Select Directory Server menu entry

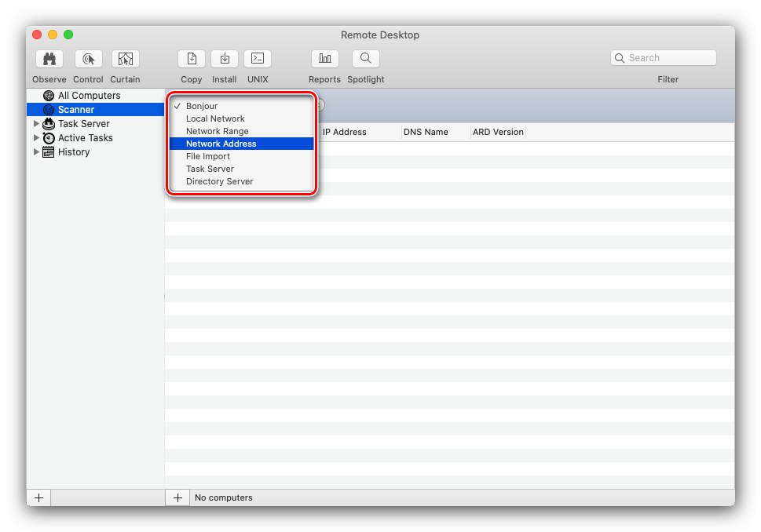click(x=242, y=181)
